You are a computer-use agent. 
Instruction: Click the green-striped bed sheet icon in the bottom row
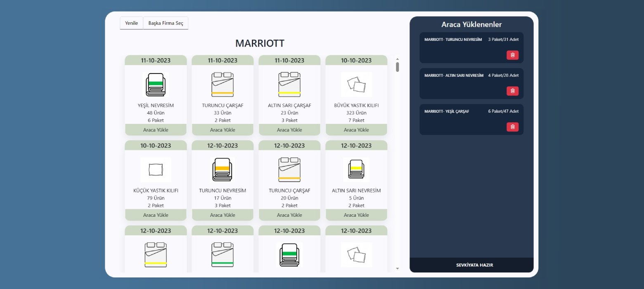(223, 255)
